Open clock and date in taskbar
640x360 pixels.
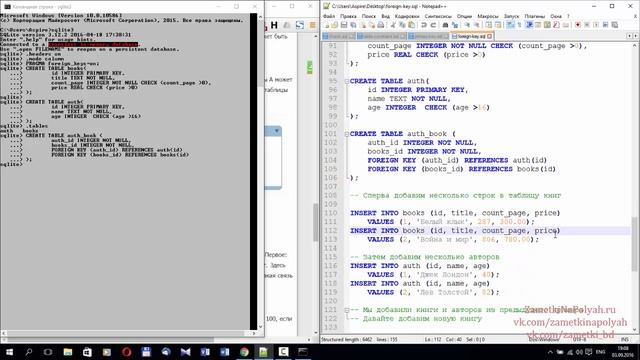(x=622, y=352)
